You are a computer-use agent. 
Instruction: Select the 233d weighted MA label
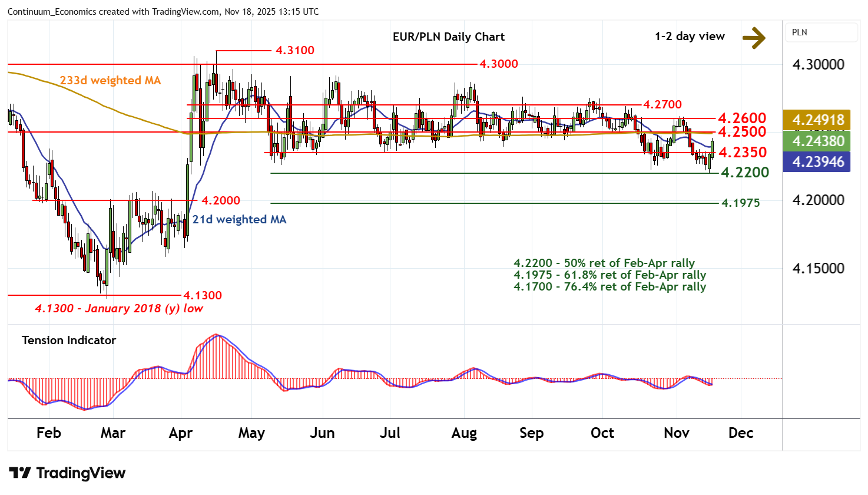110,80
